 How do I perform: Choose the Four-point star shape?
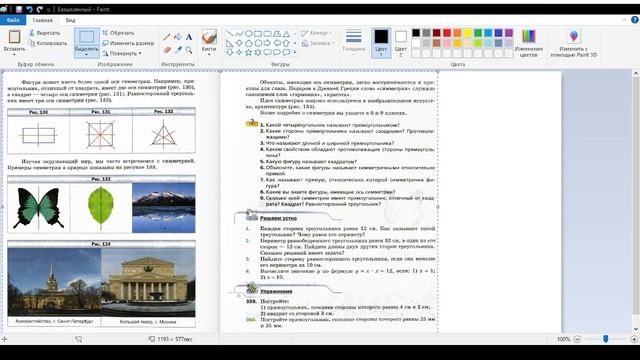[x=239, y=52]
